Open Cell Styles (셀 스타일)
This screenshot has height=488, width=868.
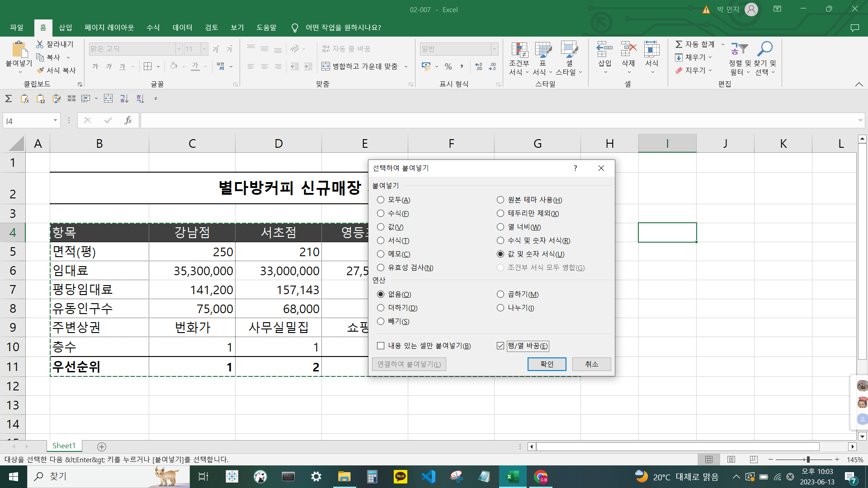tap(569, 59)
